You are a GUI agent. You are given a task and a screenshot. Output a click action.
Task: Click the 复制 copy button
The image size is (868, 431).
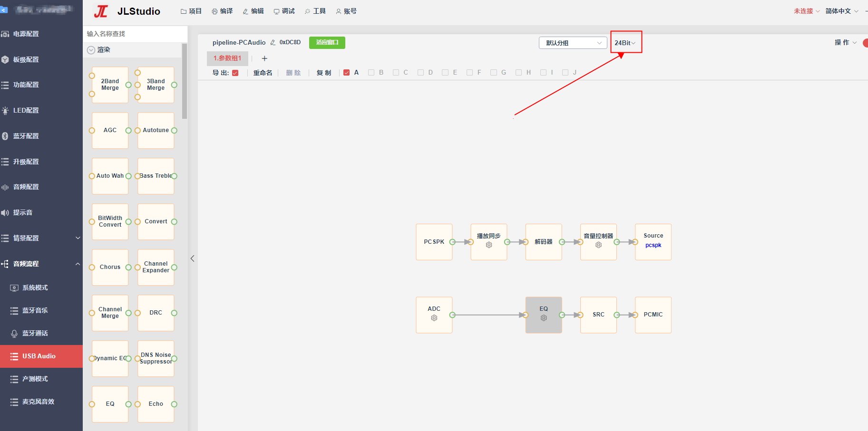[324, 73]
